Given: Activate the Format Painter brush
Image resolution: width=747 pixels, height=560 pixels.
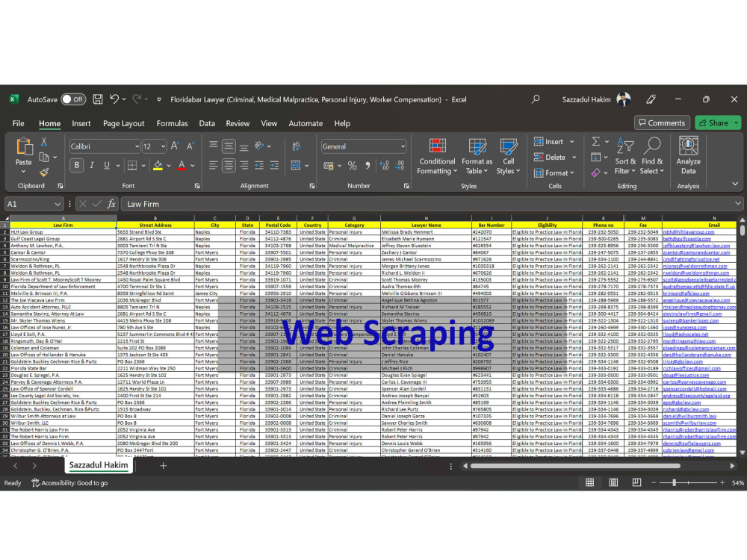Looking at the screenshot, I should point(44,172).
